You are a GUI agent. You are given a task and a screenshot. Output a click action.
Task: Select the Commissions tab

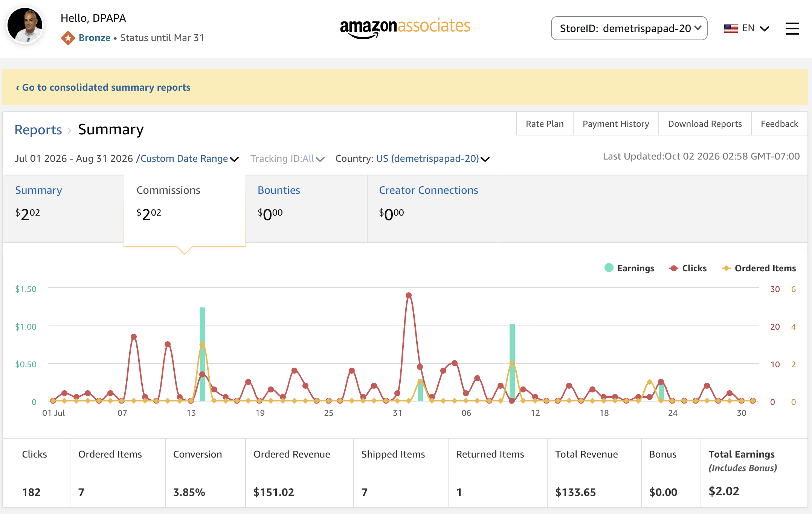pyautogui.click(x=185, y=210)
